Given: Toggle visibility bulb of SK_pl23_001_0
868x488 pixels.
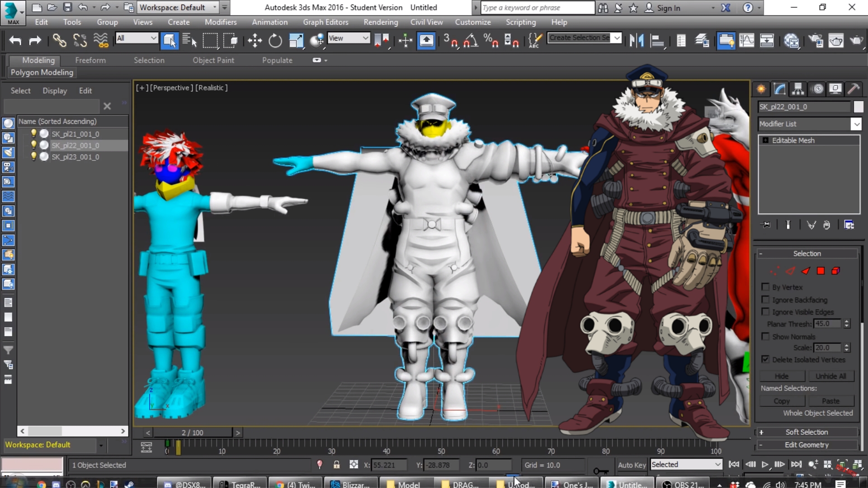Looking at the screenshot, I should tap(33, 156).
